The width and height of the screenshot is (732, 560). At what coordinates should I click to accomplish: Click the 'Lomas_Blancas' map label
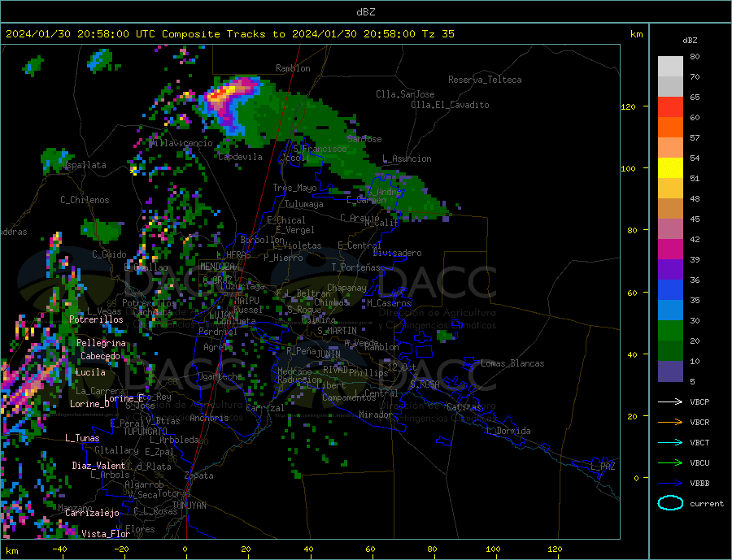[512, 363]
